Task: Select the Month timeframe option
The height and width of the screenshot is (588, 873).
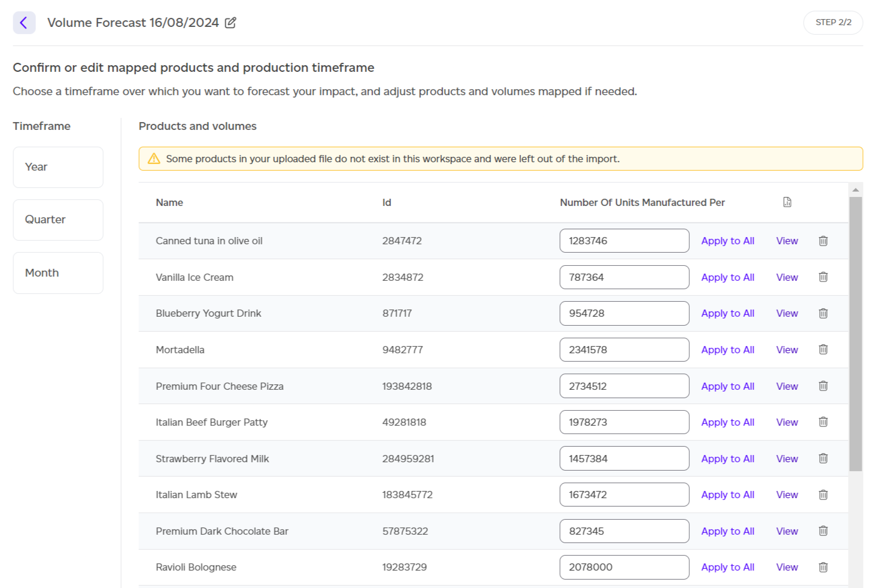Action: pos(58,273)
